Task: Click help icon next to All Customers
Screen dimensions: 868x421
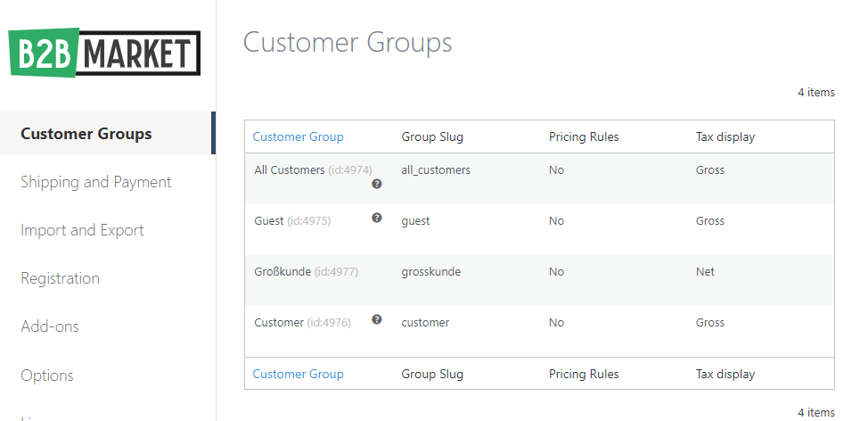Action: 377,184
